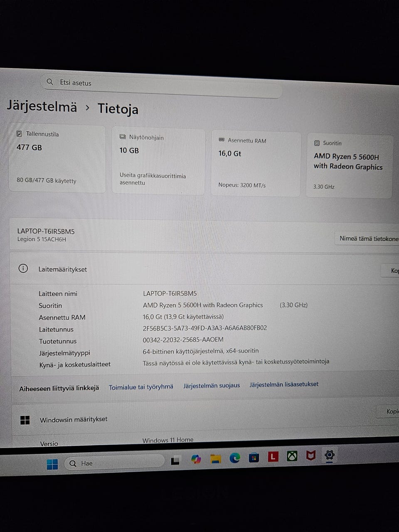Go back to Järjestelmä in the breadcrumb
Screen dimensions: 399x532
pos(42,106)
